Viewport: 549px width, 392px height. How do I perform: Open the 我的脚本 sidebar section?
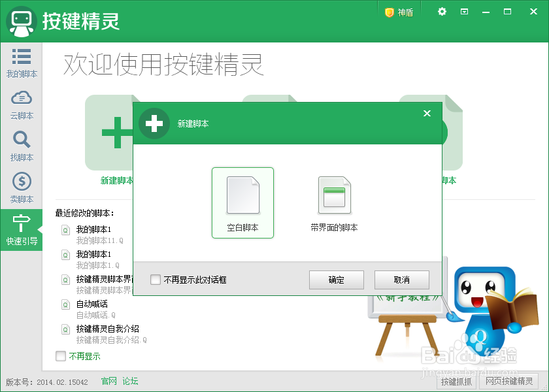(x=22, y=63)
